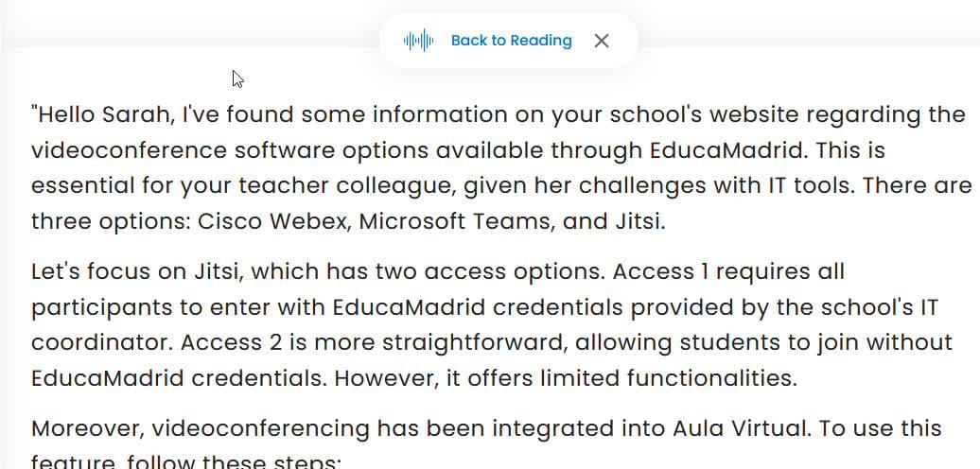Click the "Back to Reading" link
This screenshot has height=469, width=980.
click(511, 41)
